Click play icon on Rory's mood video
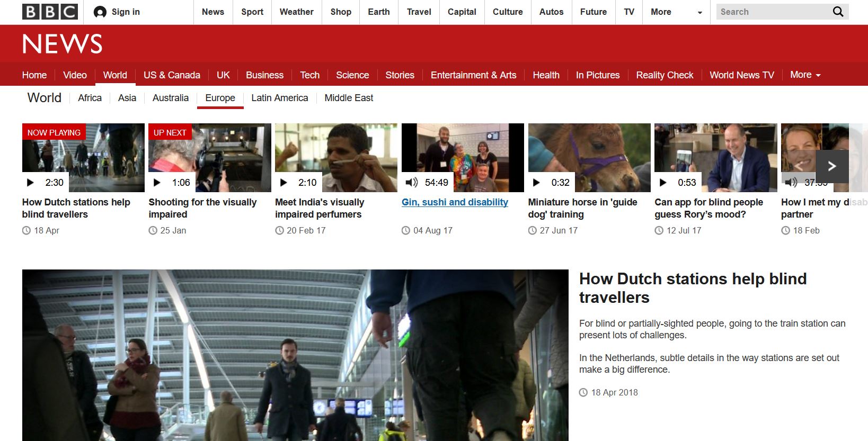Image resolution: width=868 pixels, height=441 pixels. click(x=663, y=183)
